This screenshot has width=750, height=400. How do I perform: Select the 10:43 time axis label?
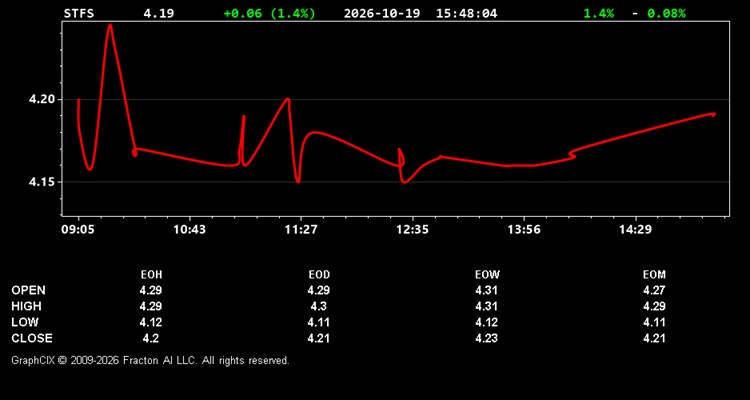[x=189, y=230]
